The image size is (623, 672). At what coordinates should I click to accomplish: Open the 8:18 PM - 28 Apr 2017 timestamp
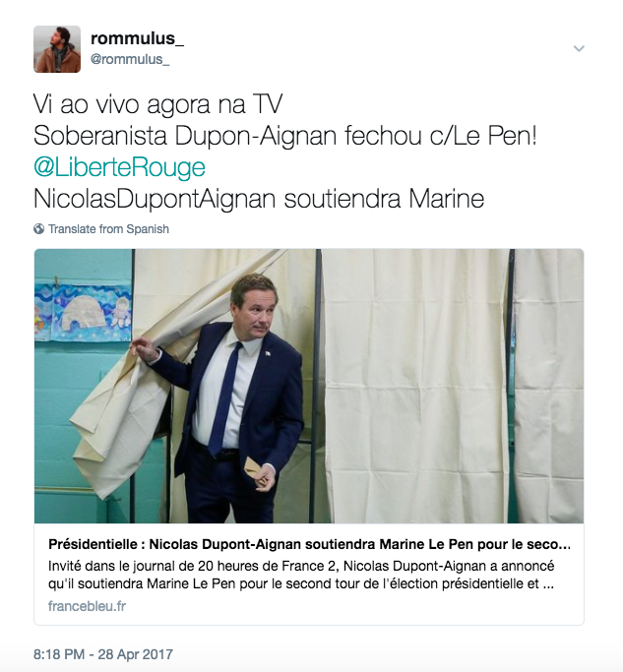(x=103, y=654)
